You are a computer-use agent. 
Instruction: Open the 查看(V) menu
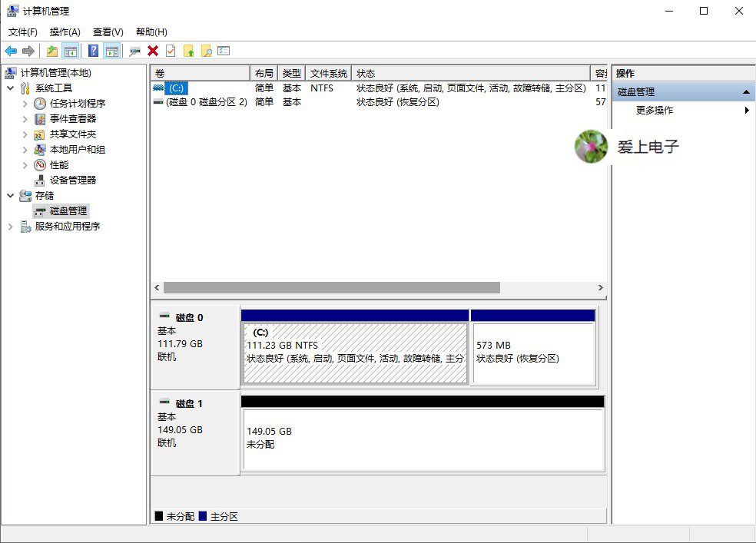point(108,31)
